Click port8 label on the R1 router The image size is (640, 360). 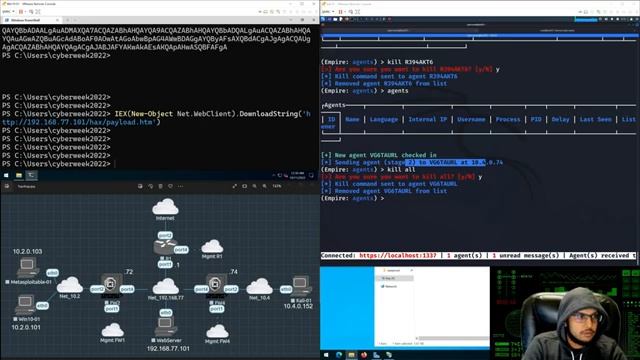[x=181, y=249]
